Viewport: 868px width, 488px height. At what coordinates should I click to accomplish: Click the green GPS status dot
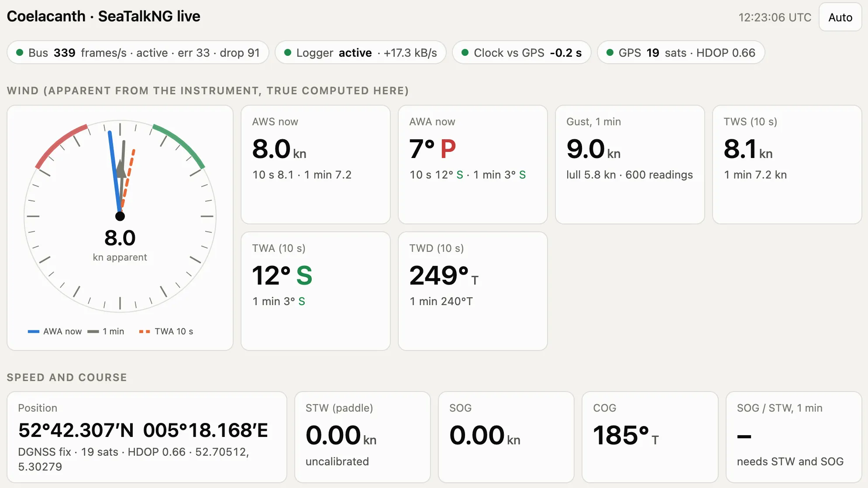[x=610, y=53]
